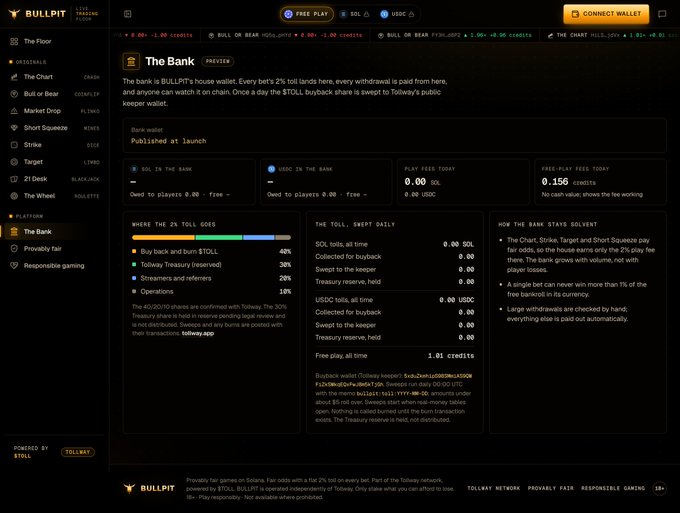Click the bank icon beside page title
Screen dimensions: 680x513
point(131,62)
